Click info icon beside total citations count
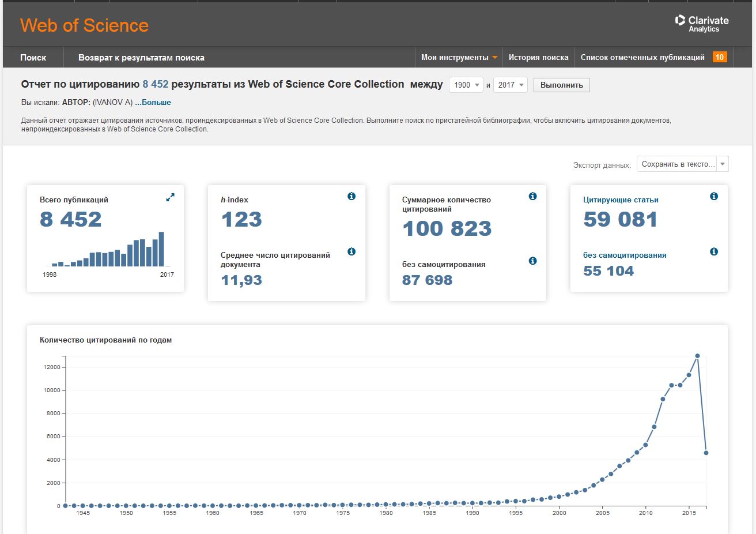 coord(532,197)
